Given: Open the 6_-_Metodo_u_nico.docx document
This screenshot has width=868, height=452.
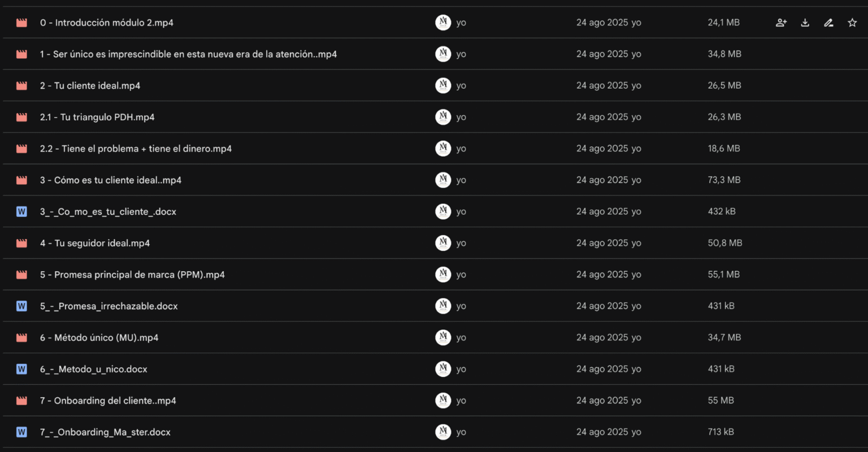Looking at the screenshot, I should (94, 370).
